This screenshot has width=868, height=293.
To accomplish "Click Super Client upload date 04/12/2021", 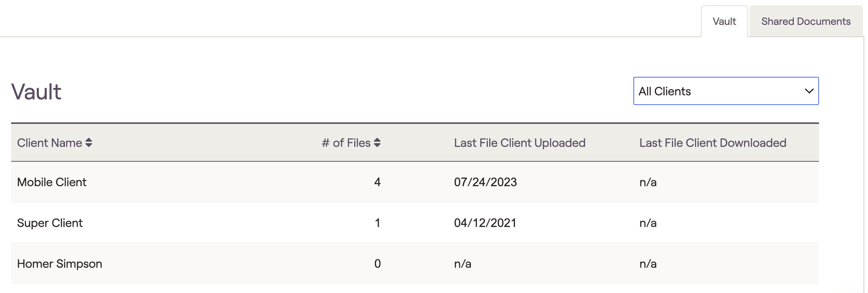I will 485,223.
